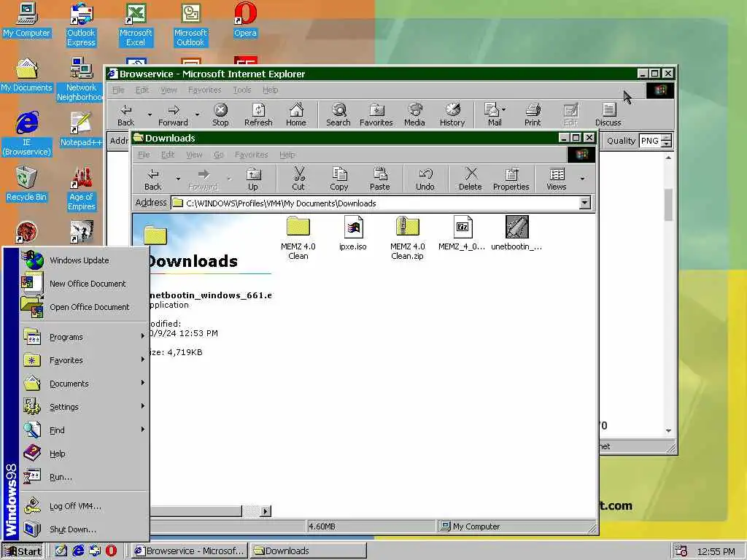Go Home in Internet Explorer

click(x=296, y=114)
